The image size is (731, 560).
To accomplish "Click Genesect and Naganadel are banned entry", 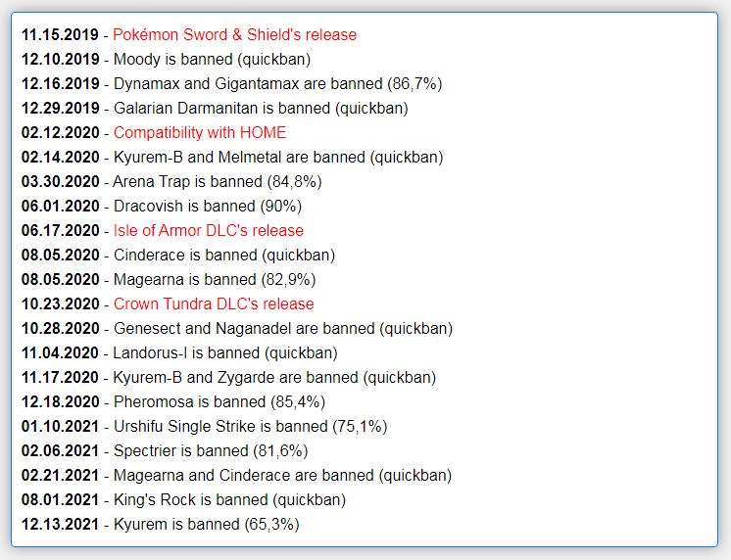I will tap(237, 328).
